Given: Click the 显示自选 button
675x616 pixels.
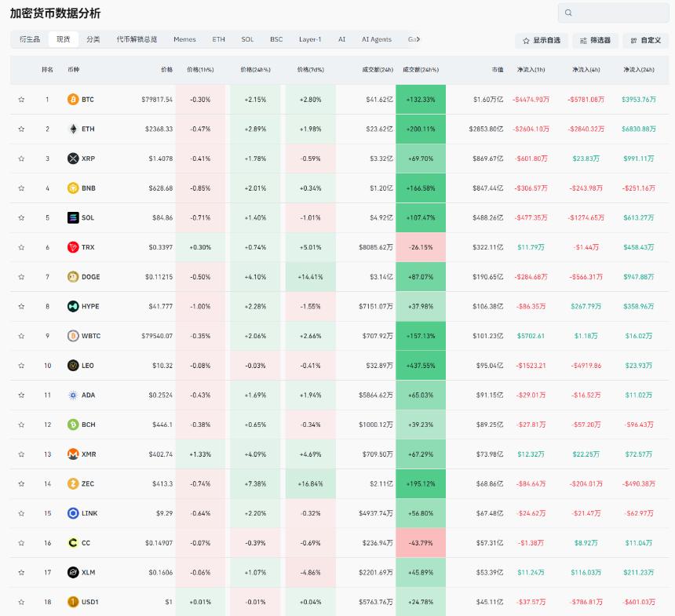Looking at the screenshot, I should [542, 41].
